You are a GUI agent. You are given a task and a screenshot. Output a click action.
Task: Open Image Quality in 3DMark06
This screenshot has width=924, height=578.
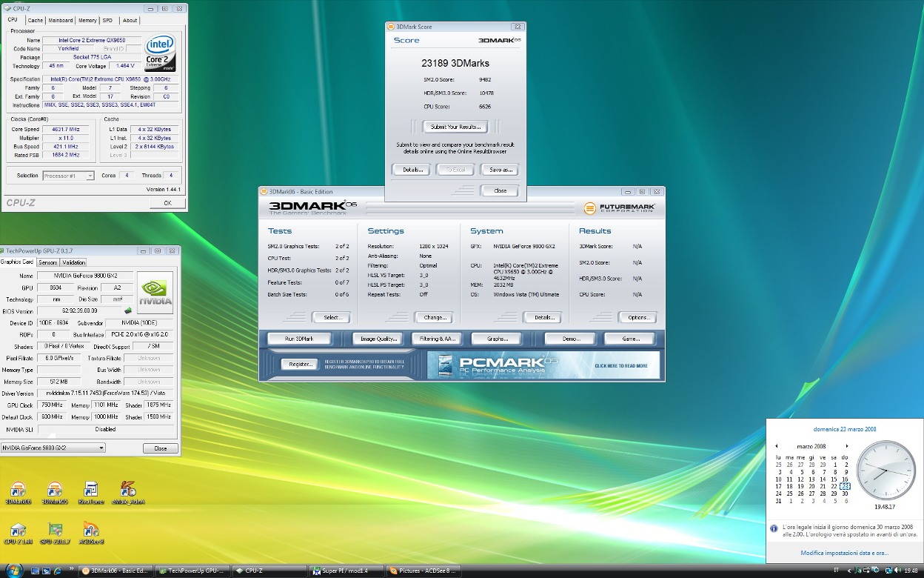point(379,339)
